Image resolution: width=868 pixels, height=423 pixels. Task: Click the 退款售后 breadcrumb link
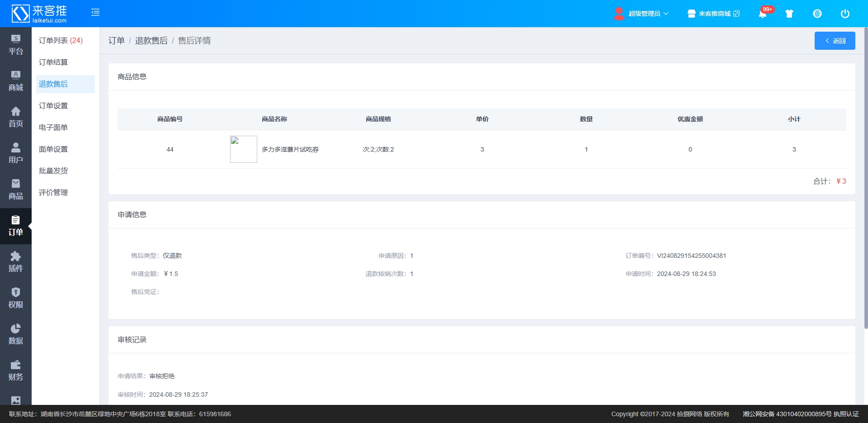coord(151,41)
